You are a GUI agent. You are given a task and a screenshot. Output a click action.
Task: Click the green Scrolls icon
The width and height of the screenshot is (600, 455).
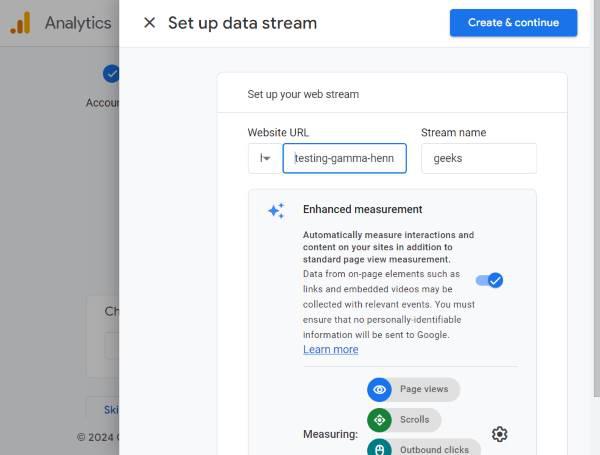coord(379,420)
